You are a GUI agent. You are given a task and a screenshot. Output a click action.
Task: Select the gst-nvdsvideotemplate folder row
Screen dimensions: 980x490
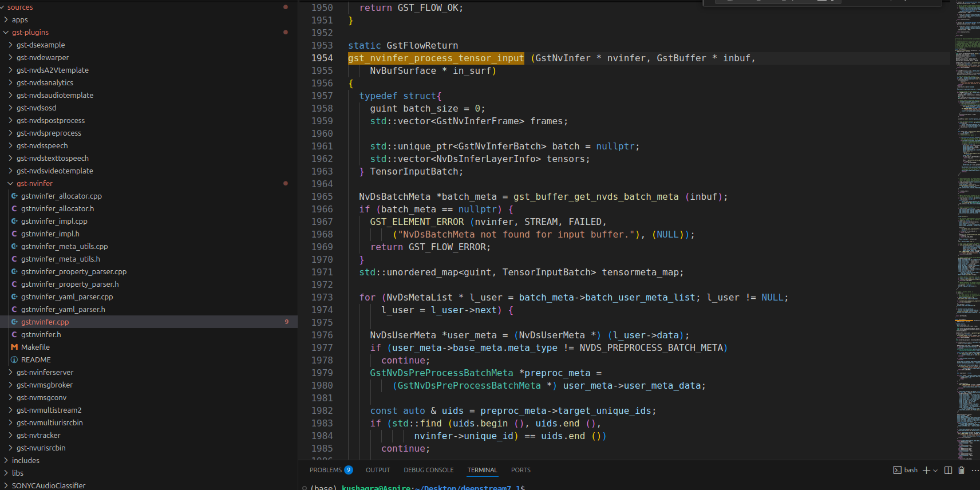(x=149, y=171)
